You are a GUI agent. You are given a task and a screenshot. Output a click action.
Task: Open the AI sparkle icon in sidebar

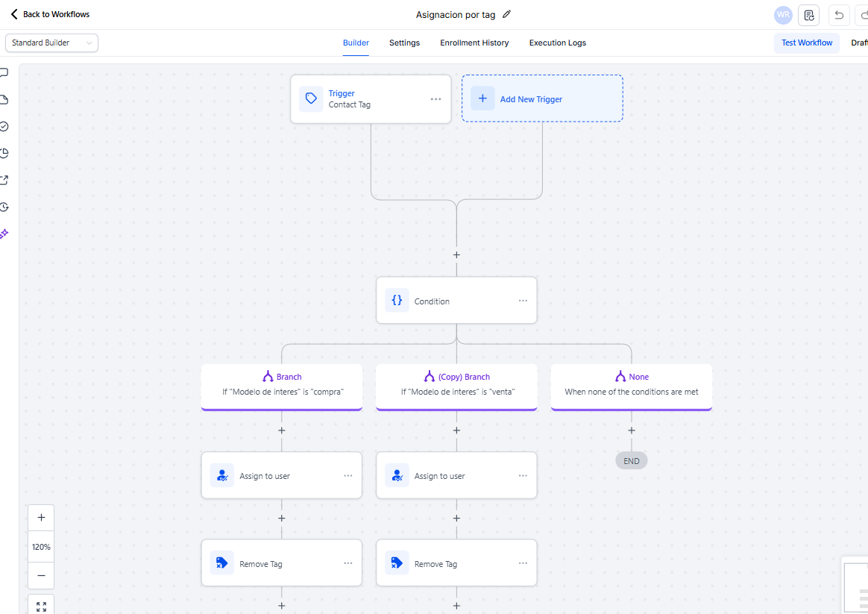[4, 234]
